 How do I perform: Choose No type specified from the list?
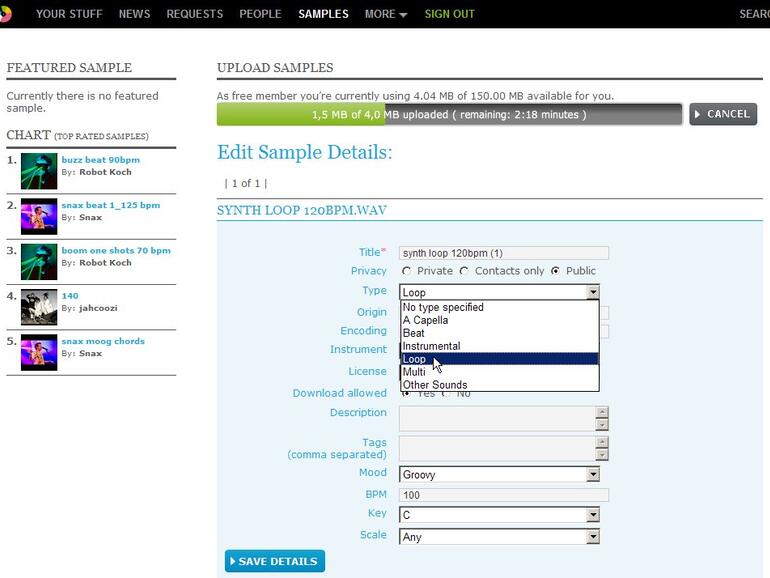[x=500, y=307]
